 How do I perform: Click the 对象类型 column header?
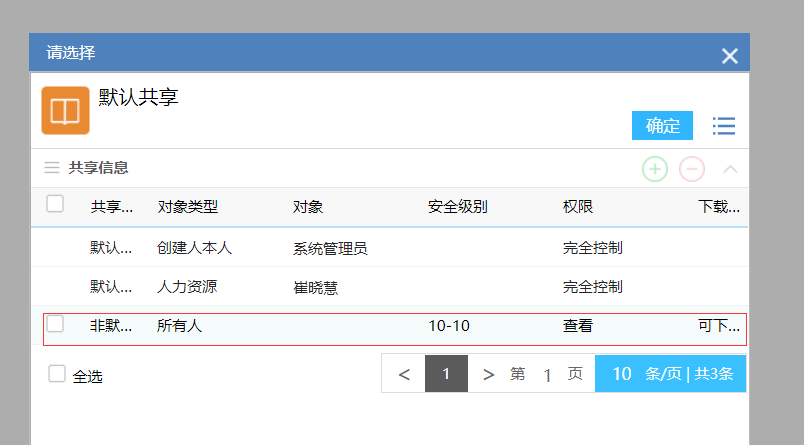[x=187, y=207]
